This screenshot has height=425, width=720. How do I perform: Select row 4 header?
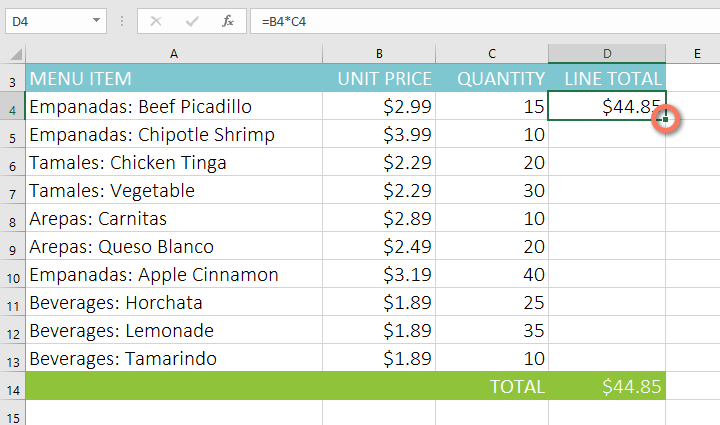coord(12,107)
